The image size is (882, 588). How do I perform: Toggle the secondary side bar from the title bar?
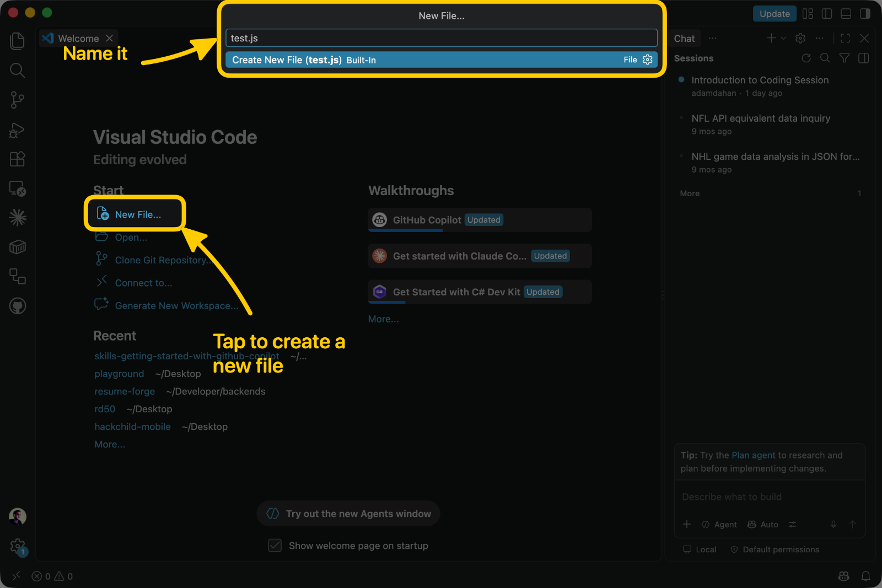[865, 14]
